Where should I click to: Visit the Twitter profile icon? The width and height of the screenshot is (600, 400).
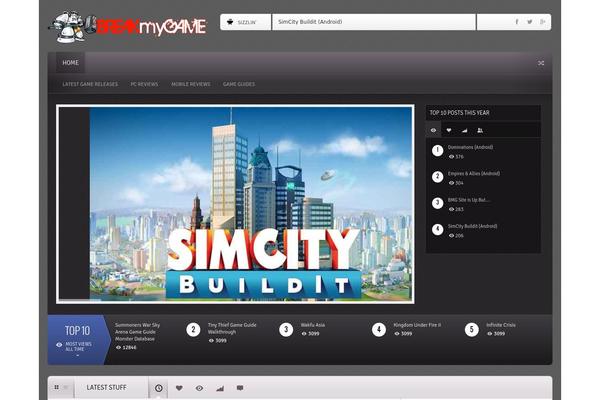[530, 22]
